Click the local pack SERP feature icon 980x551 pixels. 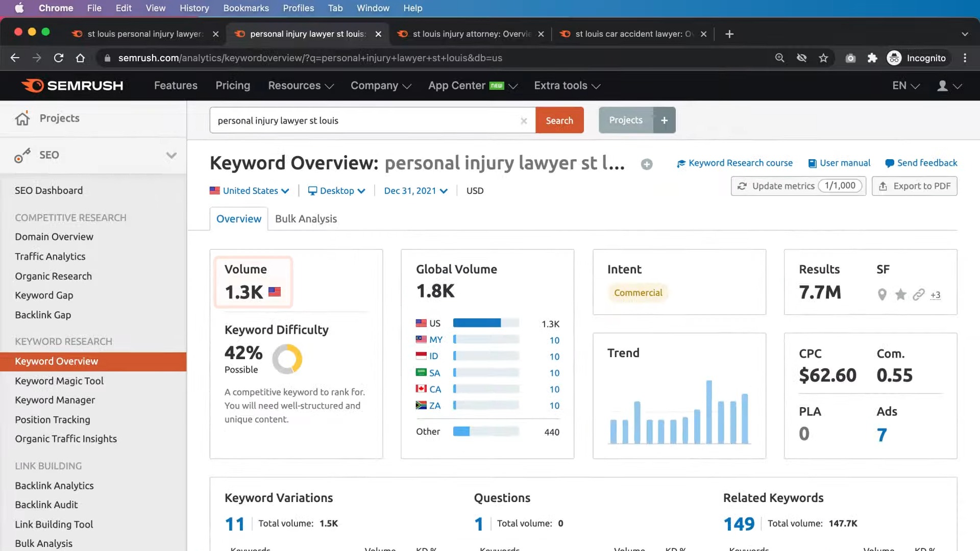click(x=881, y=295)
